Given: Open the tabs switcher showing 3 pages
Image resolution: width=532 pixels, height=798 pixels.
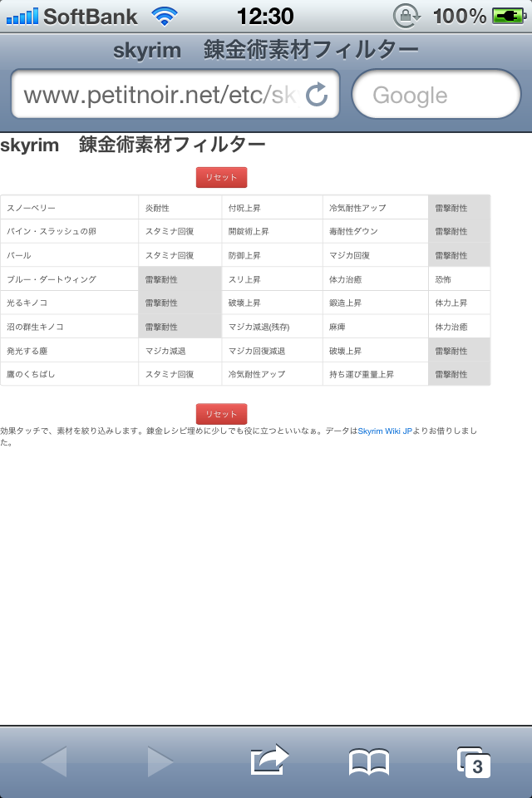Looking at the screenshot, I should click(474, 762).
